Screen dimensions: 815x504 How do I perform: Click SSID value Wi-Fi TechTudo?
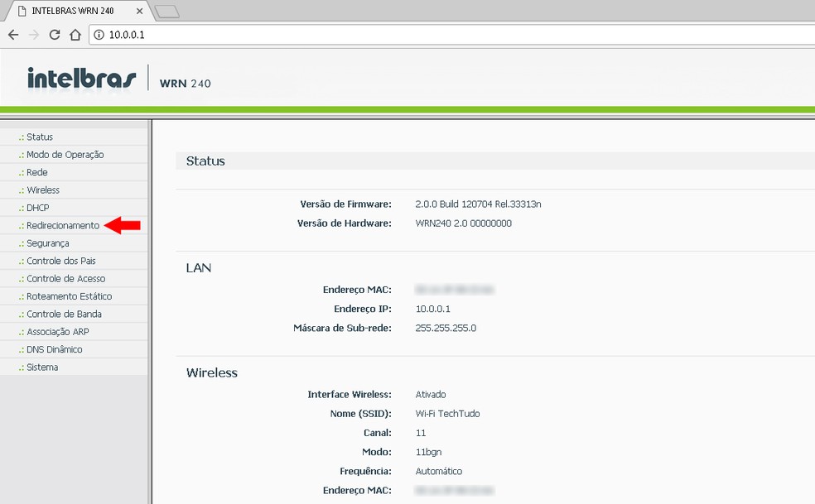[x=447, y=414]
